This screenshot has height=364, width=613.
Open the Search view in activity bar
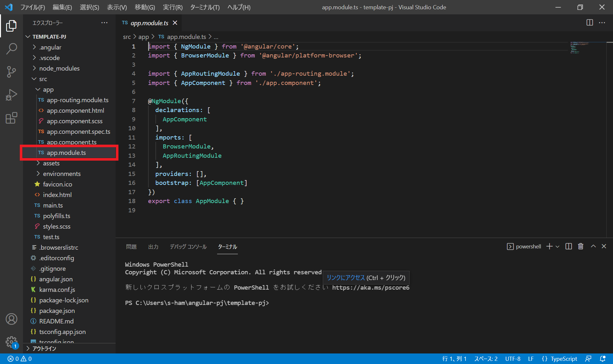pos(11,49)
